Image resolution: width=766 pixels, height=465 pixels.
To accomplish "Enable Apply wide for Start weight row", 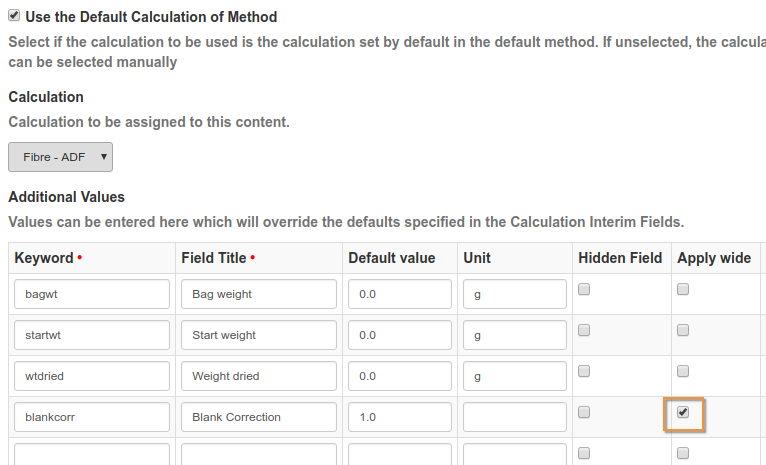I will (684, 331).
